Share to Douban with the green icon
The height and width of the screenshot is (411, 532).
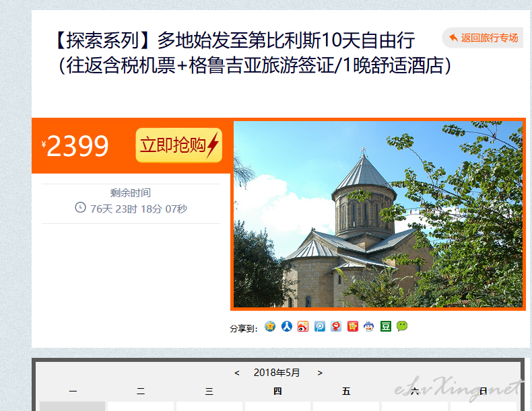[385, 326]
